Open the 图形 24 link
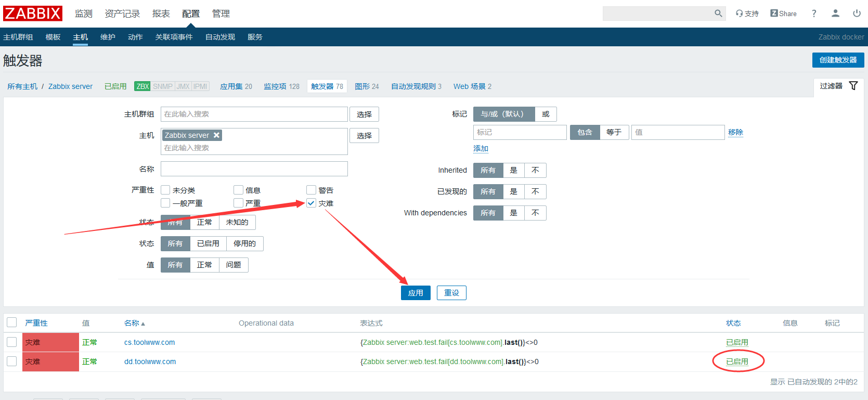 point(367,86)
